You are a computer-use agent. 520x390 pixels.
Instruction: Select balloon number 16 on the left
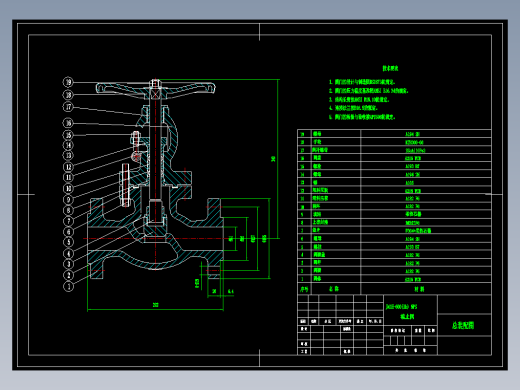coord(68,123)
